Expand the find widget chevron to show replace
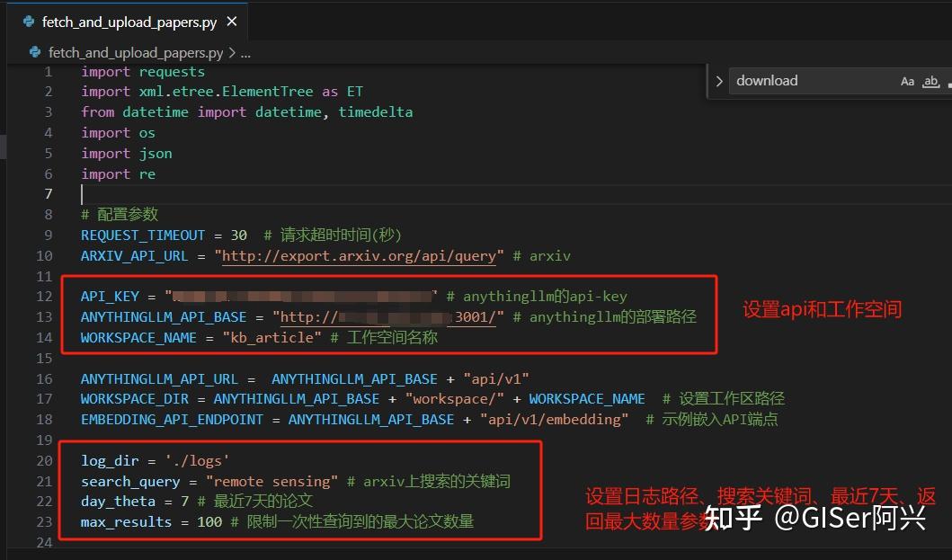The image size is (952, 560). (x=717, y=80)
